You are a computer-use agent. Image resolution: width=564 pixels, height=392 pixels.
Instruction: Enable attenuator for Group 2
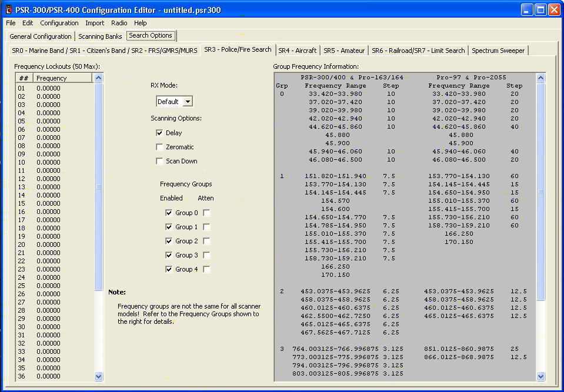(206, 241)
